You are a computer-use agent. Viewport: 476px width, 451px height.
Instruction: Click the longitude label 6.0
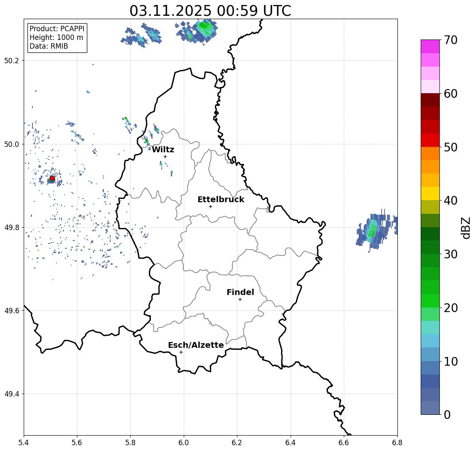click(184, 443)
